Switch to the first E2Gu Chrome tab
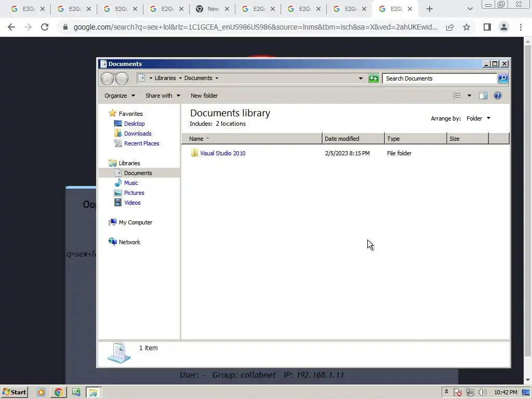532x399 pixels. coord(27,9)
